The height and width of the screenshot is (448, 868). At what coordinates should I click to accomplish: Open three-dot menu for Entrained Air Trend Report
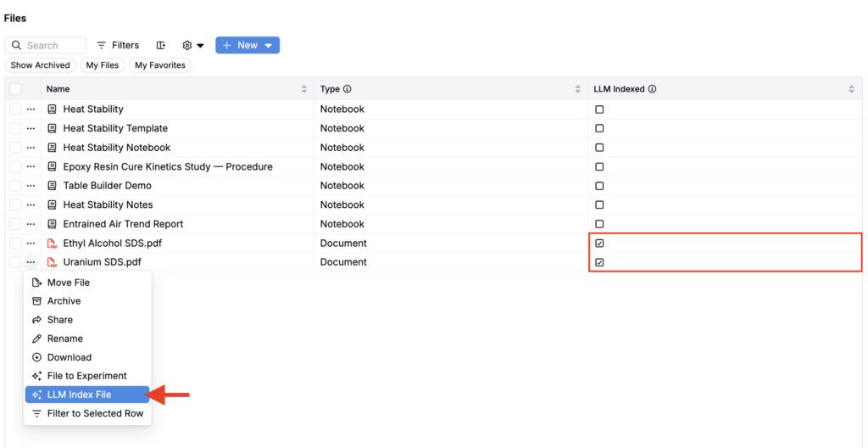pyautogui.click(x=31, y=224)
